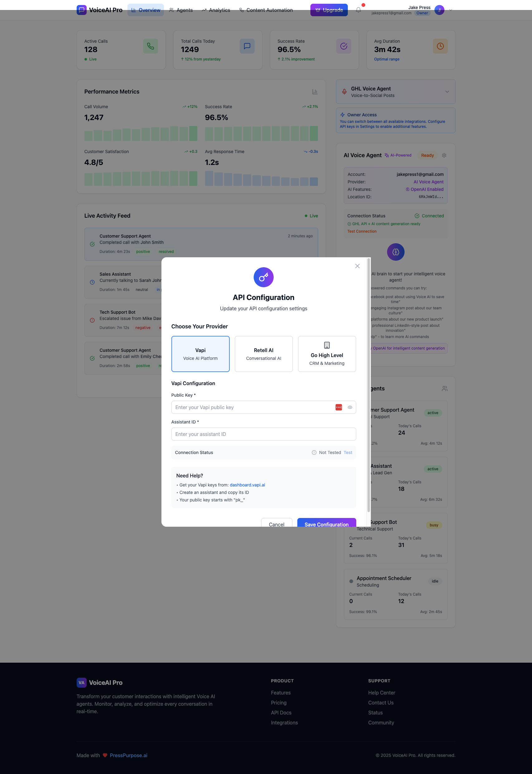Click the Upgrade button
The image size is (532, 774).
pyautogui.click(x=329, y=10)
